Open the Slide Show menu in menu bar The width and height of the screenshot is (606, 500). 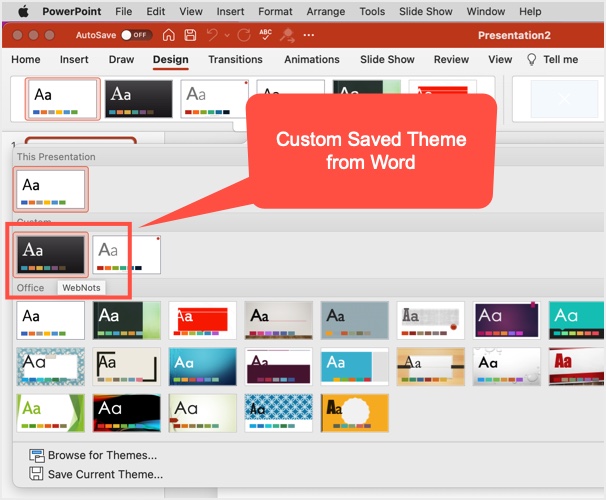(x=426, y=12)
